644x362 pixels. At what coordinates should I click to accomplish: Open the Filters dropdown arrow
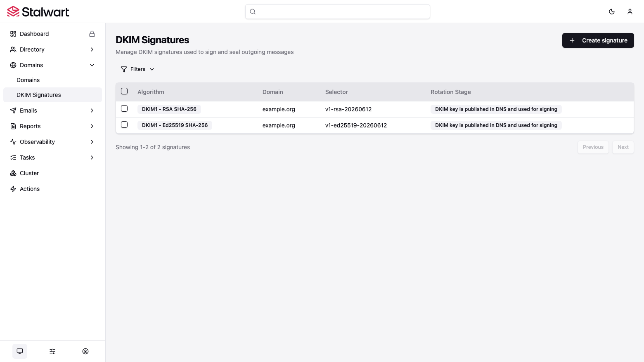pos(152,69)
